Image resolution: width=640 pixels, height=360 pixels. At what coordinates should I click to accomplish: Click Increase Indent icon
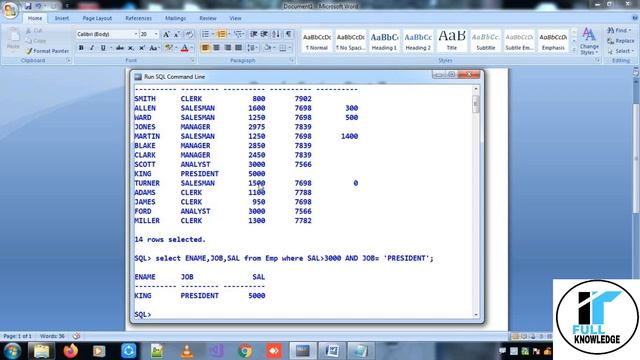(x=264, y=34)
